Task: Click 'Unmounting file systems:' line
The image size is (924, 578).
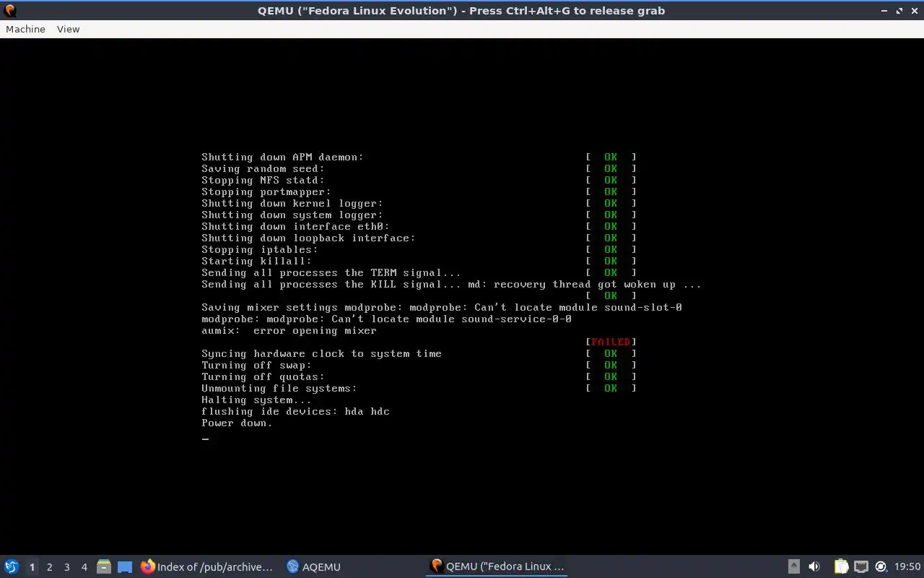Action: (279, 388)
